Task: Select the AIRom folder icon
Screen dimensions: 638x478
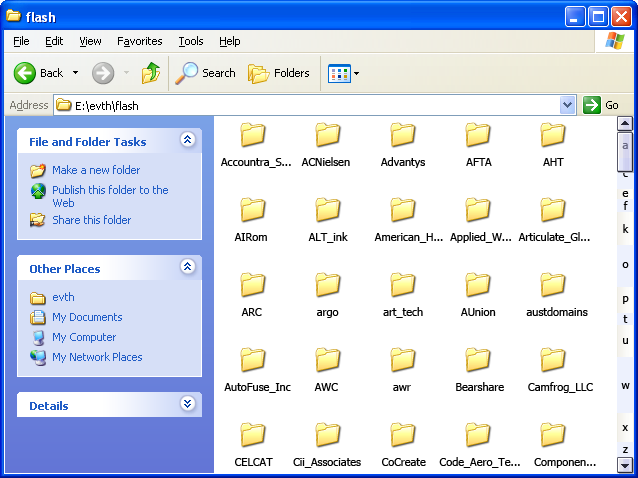Action: [252, 209]
